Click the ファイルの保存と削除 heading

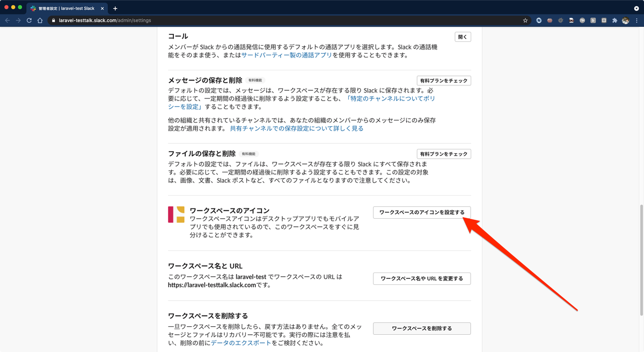click(202, 153)
